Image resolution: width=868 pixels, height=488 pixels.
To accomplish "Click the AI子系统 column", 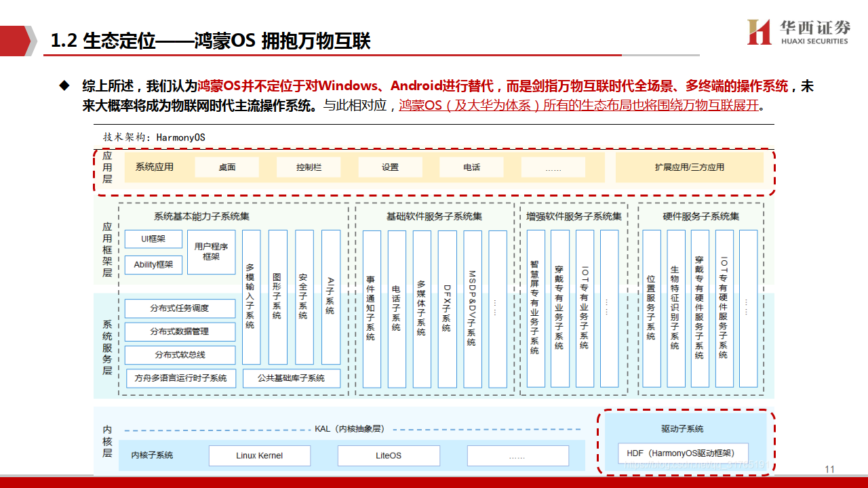I will coord(330,297).
